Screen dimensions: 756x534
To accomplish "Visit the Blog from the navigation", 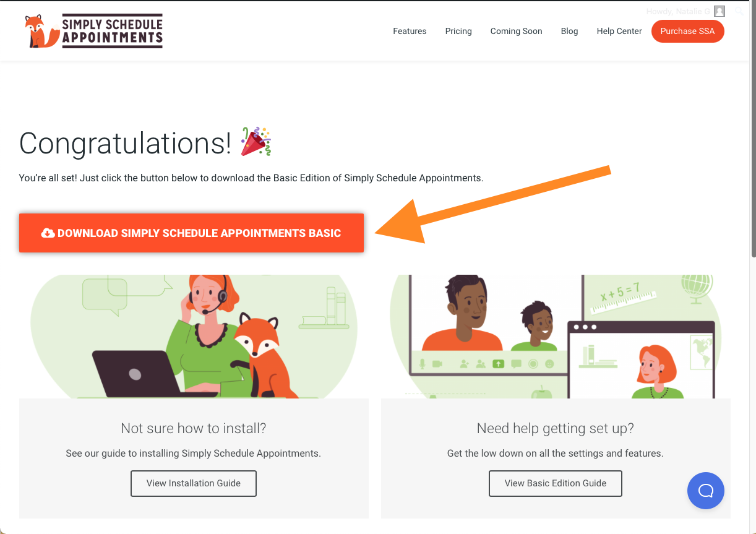I will (x=569, y=31).
